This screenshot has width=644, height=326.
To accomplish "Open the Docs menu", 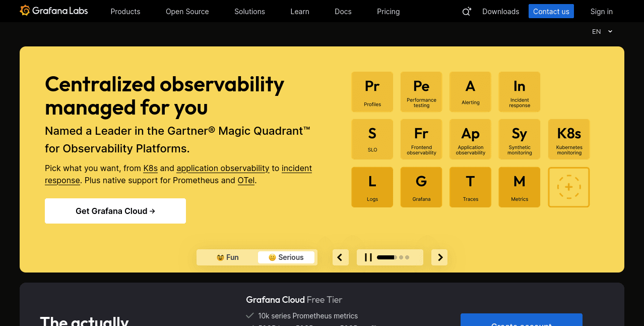I will click(x=343, y=11).
